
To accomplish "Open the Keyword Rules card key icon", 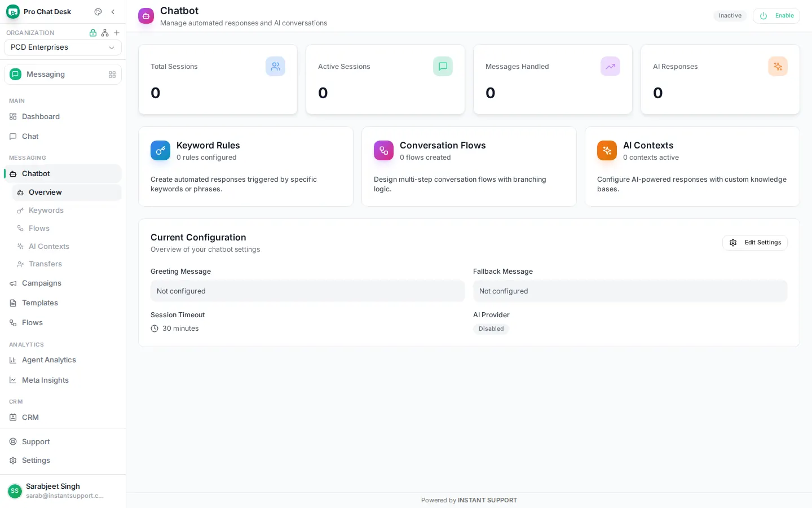I will (160, 151).
